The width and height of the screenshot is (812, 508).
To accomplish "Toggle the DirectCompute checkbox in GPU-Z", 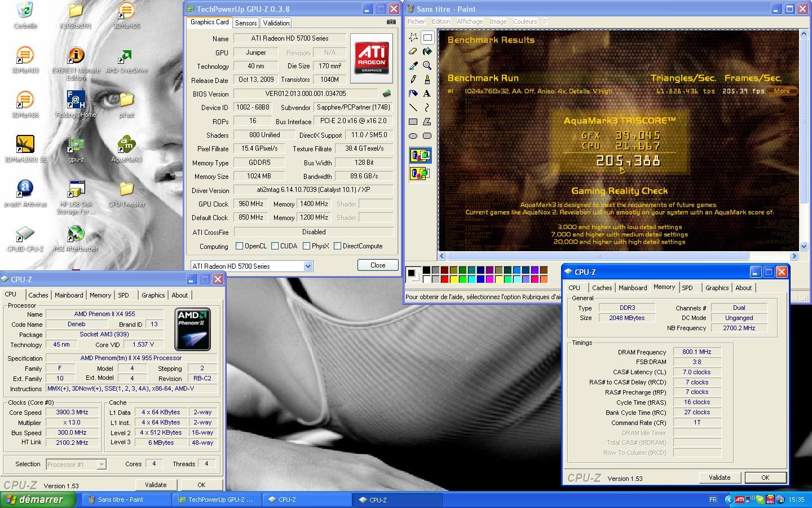I will click(337, 246).
